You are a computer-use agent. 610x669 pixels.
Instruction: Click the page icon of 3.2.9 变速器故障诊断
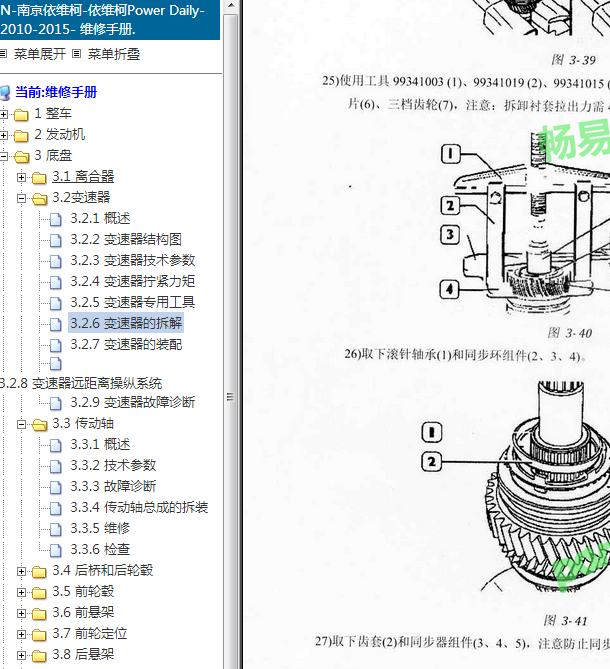tap(56, 403)
